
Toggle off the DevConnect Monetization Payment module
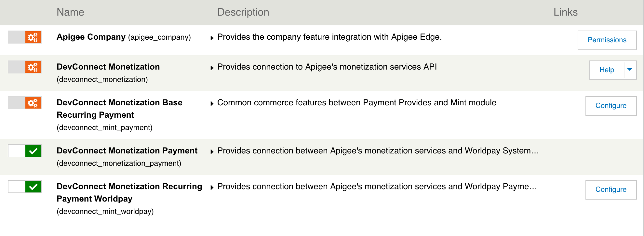tap(25, 151)
